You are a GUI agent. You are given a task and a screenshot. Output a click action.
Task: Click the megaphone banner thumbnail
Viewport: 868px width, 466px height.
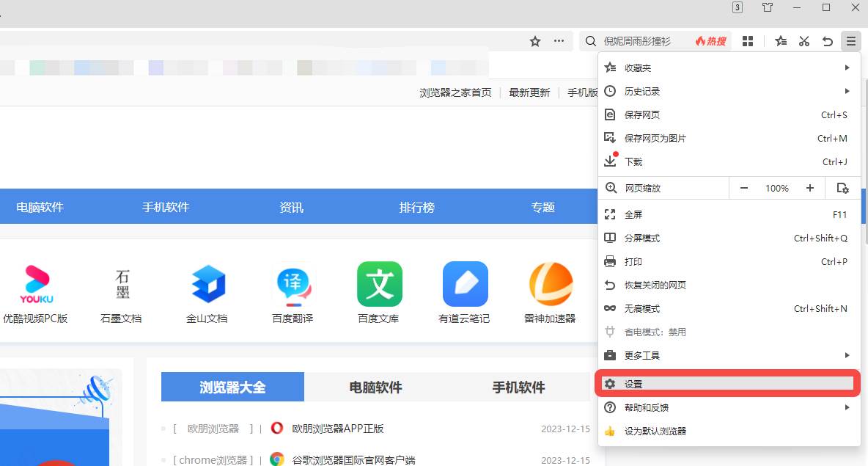pyautogui.click(x=60, y=418)
